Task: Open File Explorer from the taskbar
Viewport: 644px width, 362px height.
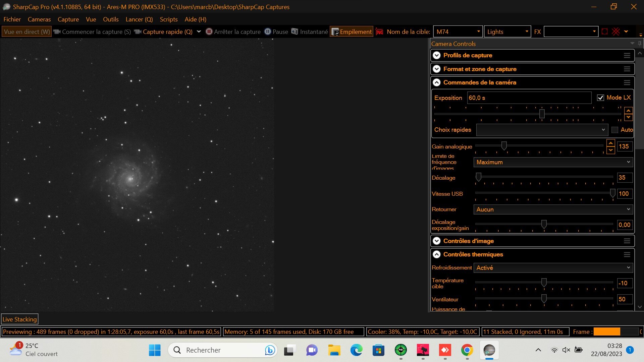Action: click(334, 350)
